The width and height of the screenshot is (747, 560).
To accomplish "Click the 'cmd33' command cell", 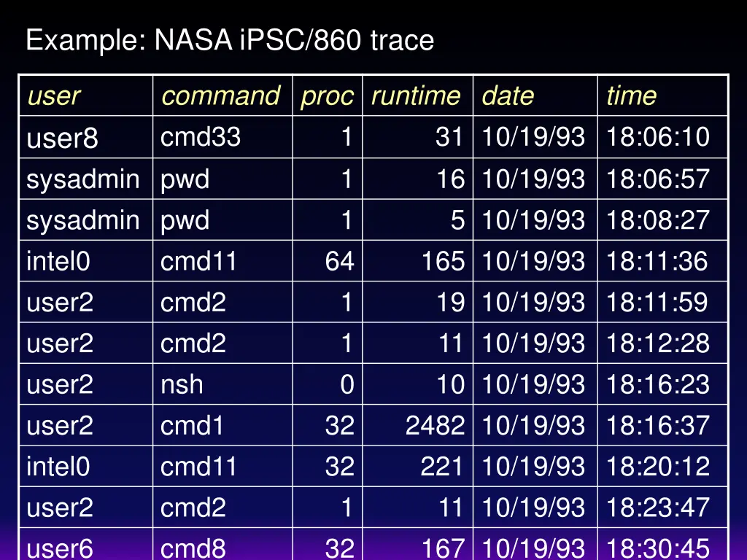I will (x=201, y=136).
